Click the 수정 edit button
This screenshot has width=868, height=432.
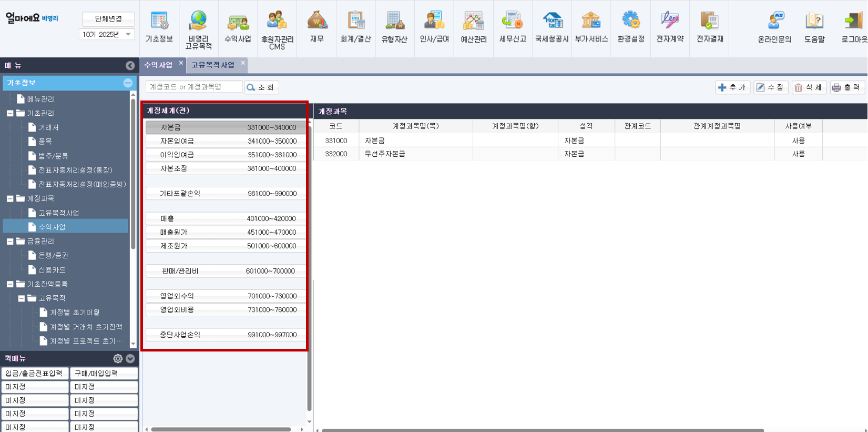click(771, 87)
